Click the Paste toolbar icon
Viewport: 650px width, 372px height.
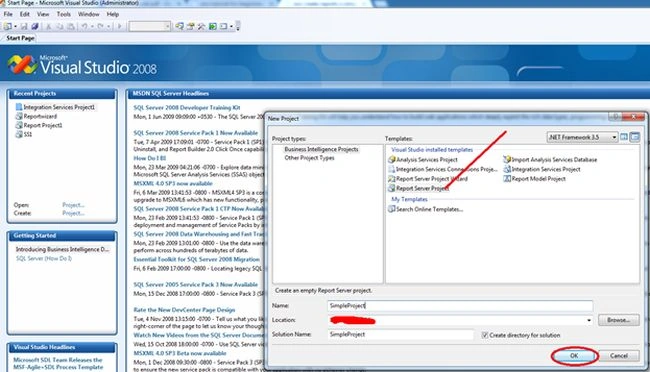(71, 27)
